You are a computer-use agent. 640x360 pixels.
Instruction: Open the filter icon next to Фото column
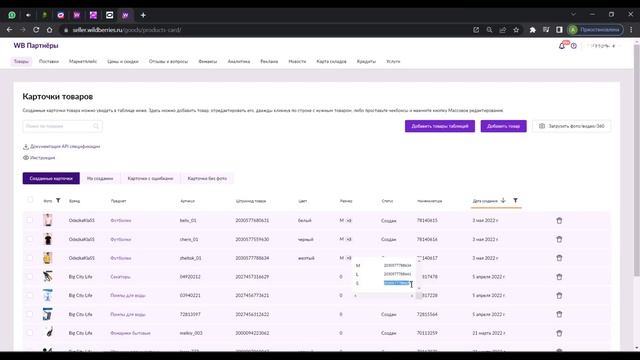coord(58,200)
